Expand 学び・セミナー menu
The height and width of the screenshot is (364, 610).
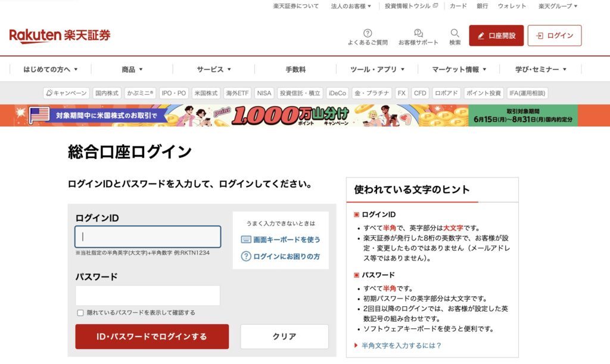pos(540,69)
